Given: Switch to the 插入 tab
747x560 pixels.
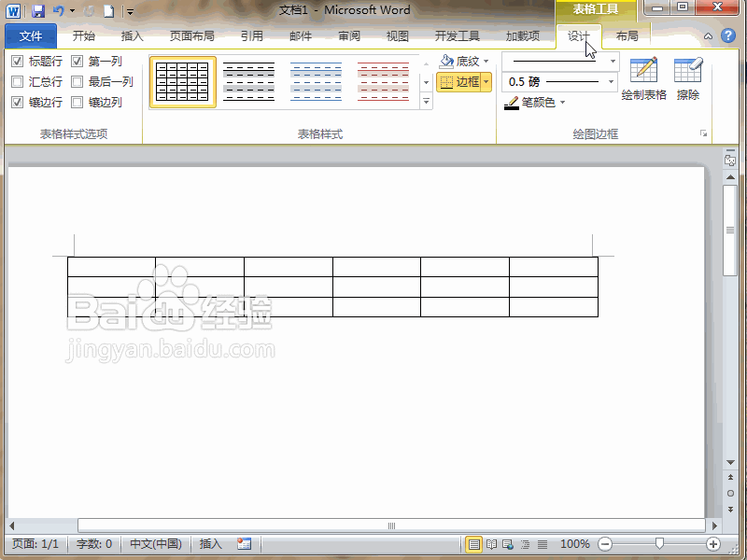Looking at the screenshot, I should pos(132,35).
